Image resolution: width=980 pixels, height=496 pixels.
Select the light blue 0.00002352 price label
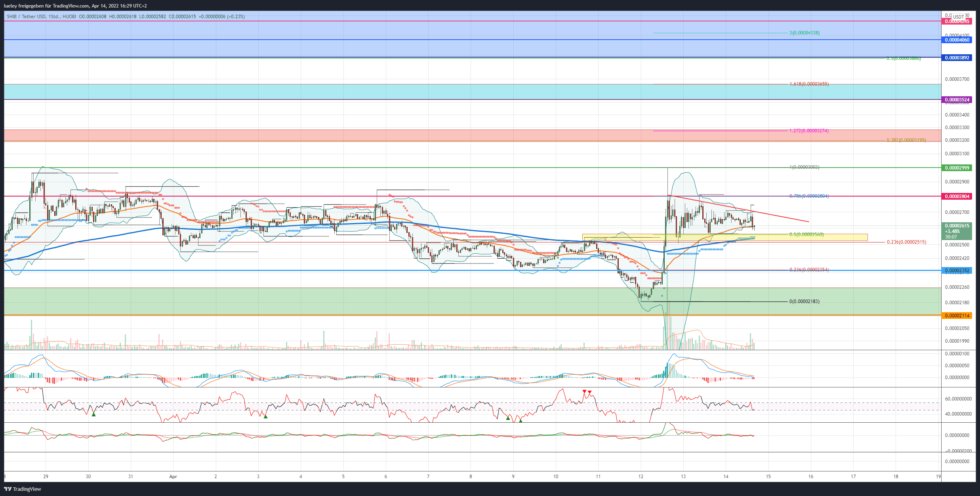[957, 271]
